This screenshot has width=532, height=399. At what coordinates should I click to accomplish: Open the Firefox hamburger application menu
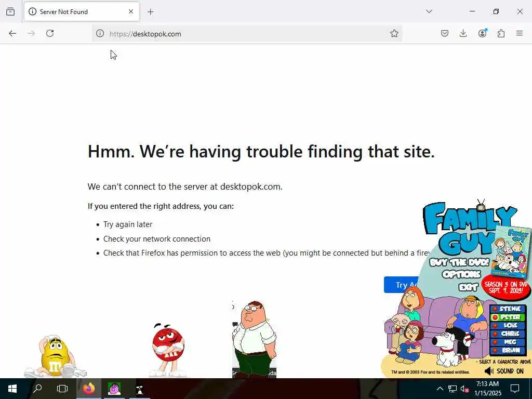tap(520, 33)
